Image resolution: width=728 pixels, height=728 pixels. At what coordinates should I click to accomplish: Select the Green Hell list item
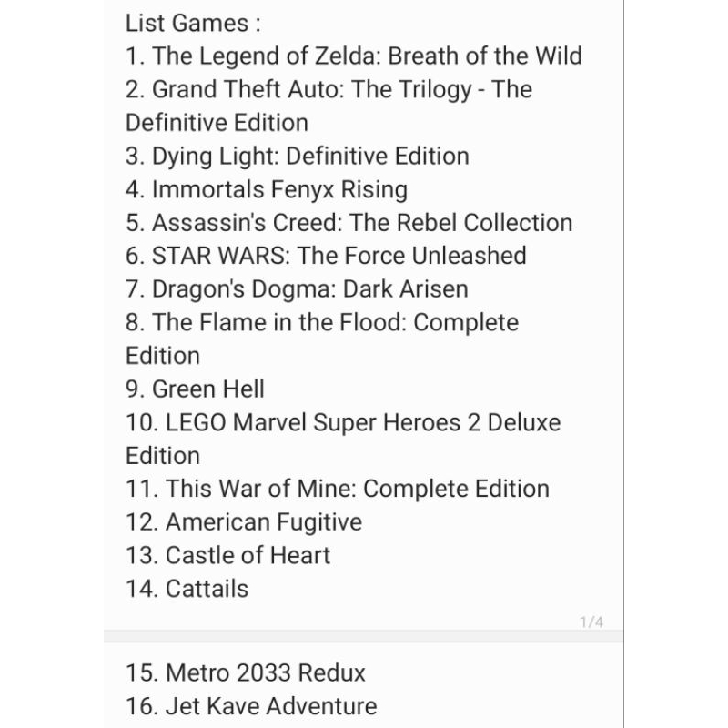196,389
